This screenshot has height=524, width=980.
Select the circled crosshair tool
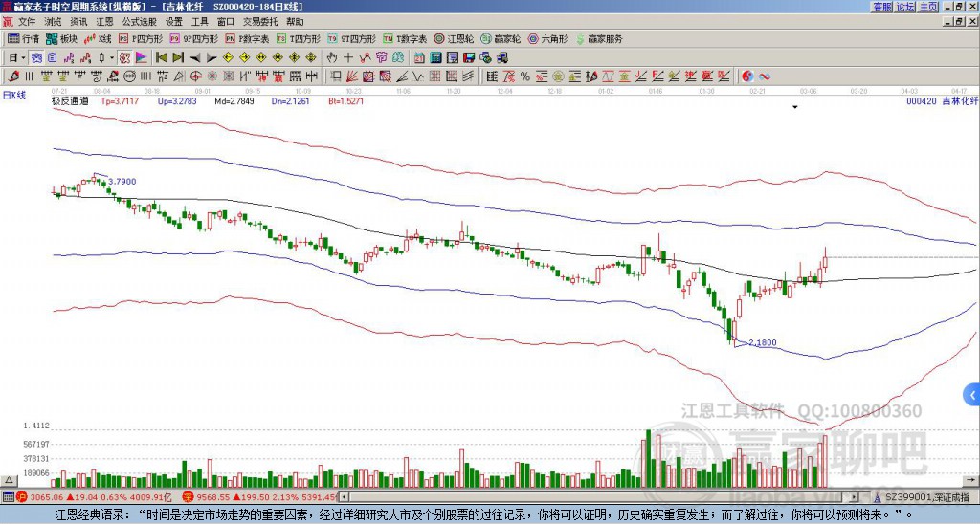point(195,76)
